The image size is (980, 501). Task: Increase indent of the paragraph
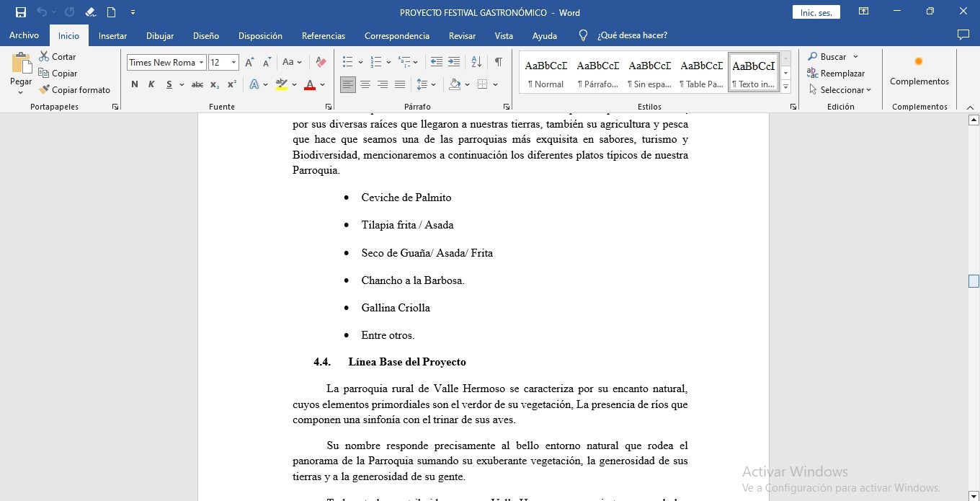[454, 62]
